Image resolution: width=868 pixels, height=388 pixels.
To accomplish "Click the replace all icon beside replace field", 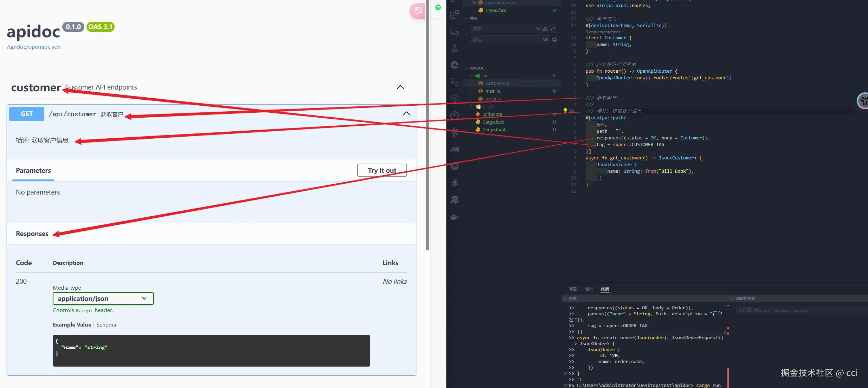I will point(554,40).
